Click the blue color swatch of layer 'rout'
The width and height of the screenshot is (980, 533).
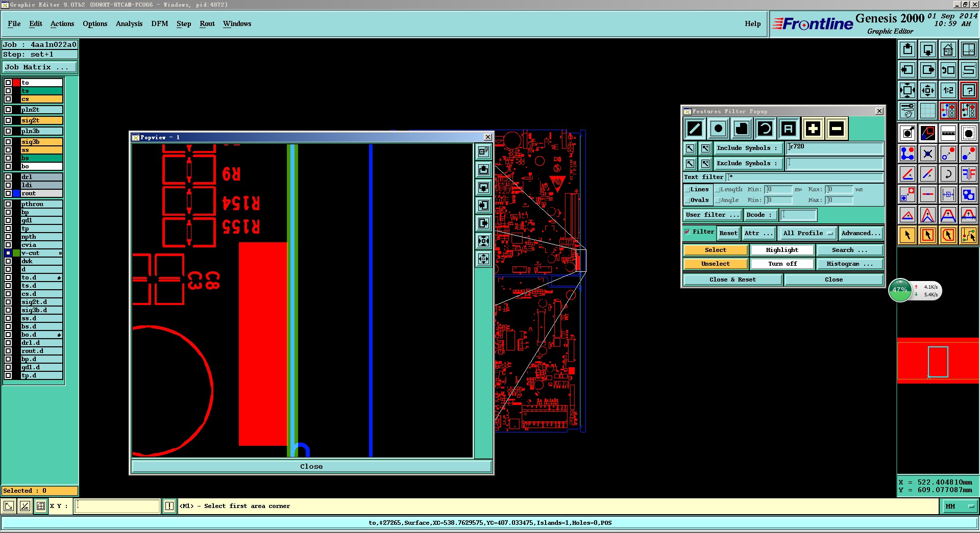point(16,193)
